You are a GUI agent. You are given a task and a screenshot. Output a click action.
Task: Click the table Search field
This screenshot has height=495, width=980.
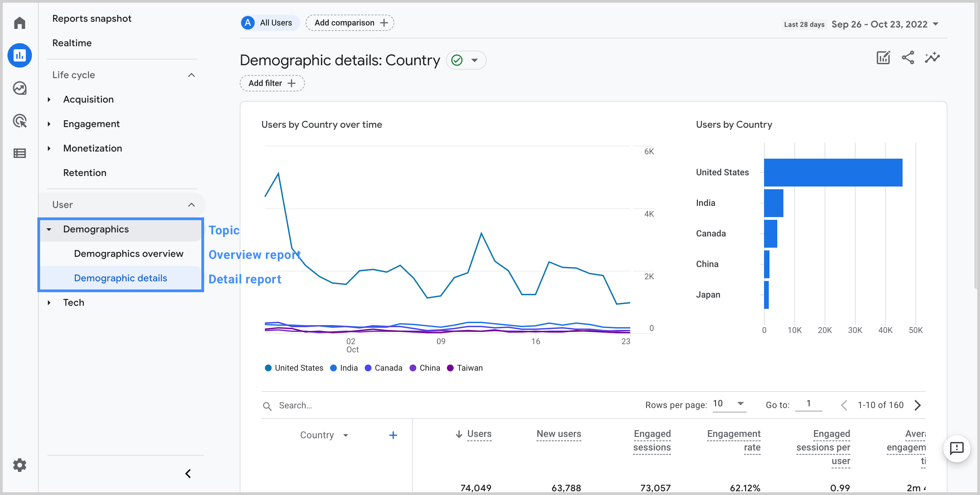295,406
